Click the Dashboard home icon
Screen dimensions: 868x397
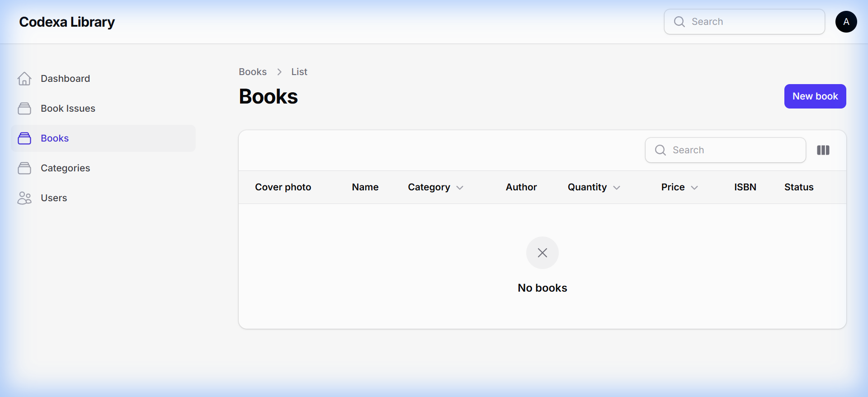[x=24, y=79]
